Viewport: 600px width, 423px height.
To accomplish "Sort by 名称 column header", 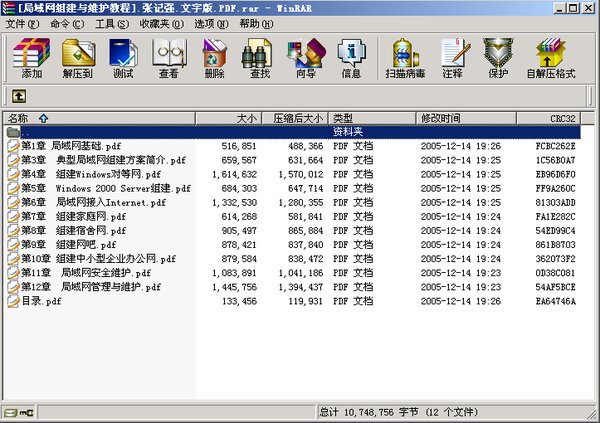I will click(99, 118).
